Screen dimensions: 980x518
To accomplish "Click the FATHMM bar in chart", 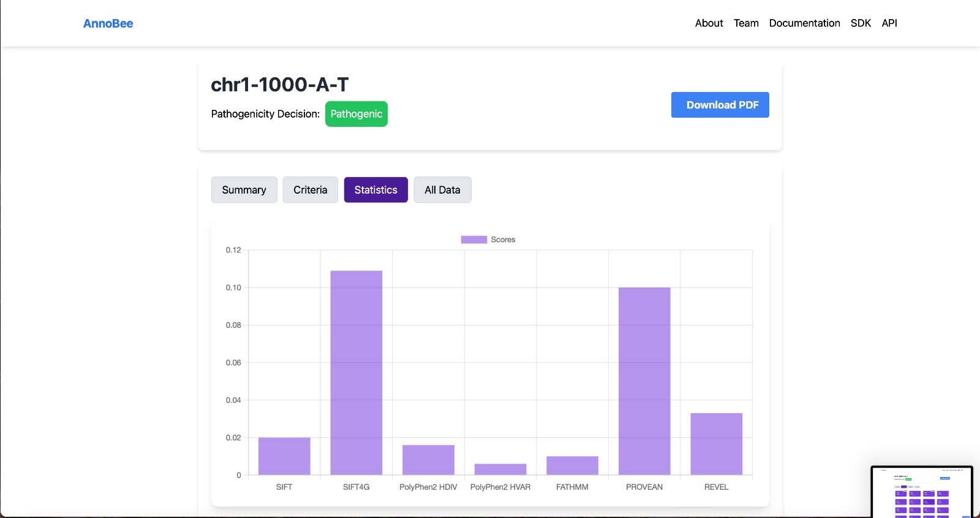I will 572,466.
